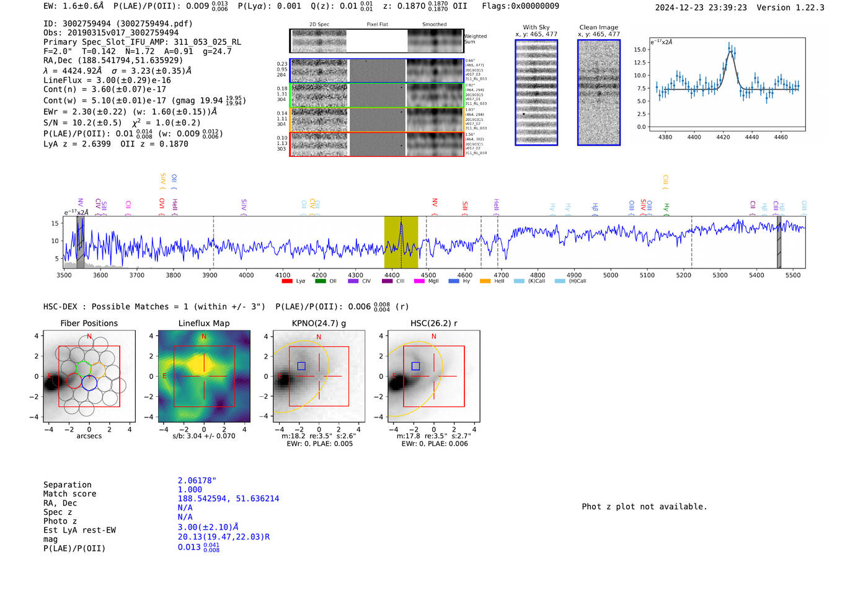
Task: Open the Fiber Positions image
Action: pos(89,376)
